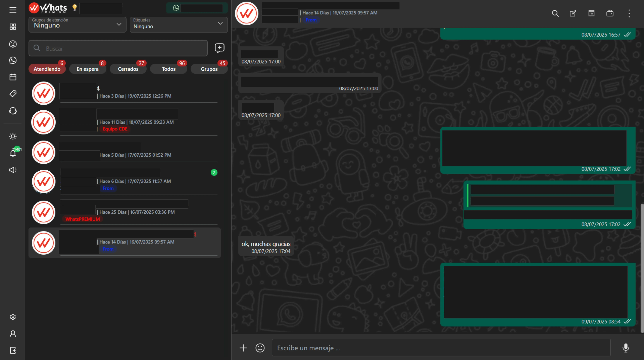Screen dimensions: 644x360
Task: Switch to the Cerrados tab
Action: pyautogui.click(x=128, y=69)
